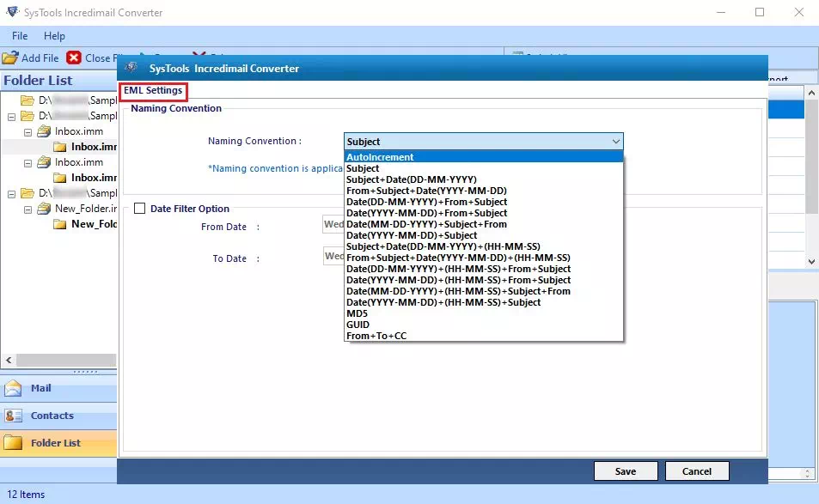Click the To Date field
Image resolution: width=819 pixels, height=504 pixels.
[x=333, y=256]
